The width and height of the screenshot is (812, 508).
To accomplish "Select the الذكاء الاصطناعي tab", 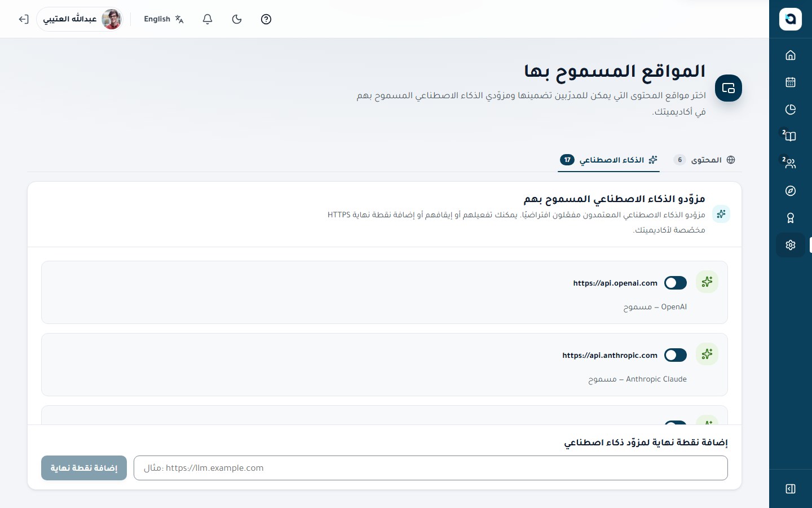I will click(x=608, y=160).
